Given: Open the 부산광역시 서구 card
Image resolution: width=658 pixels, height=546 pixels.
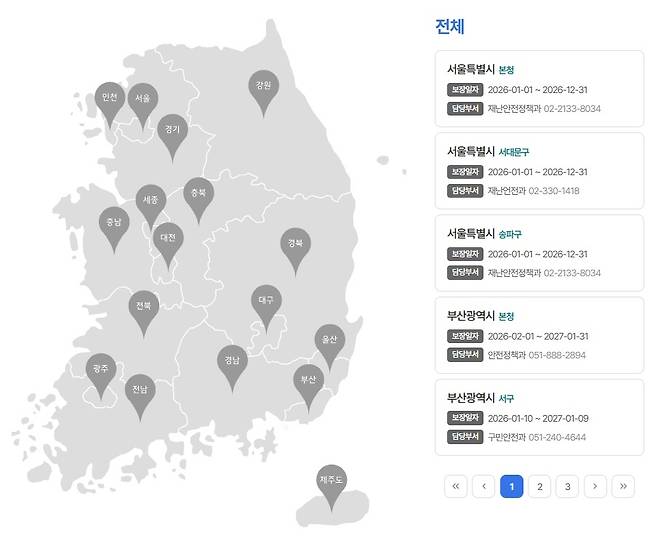Looking at the screenshot, I should (539, 418).
